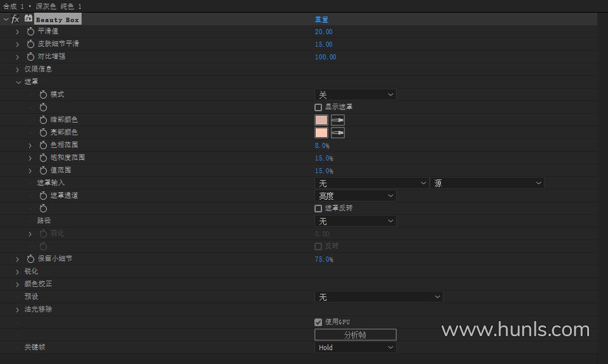
Task: Click the 分析帧 button
Action: pyautogui.click(x=355, y=334)
